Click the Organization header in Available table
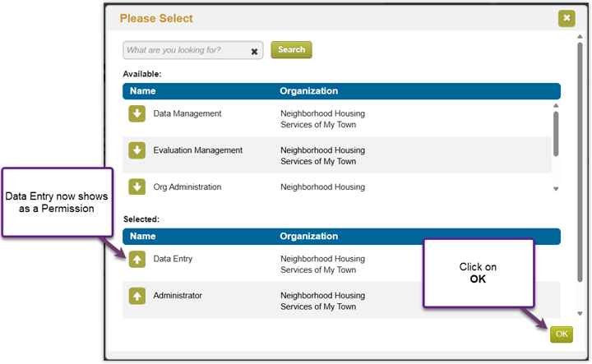Image resolution: width=592 pixels, height=364 pixels. 309,91
